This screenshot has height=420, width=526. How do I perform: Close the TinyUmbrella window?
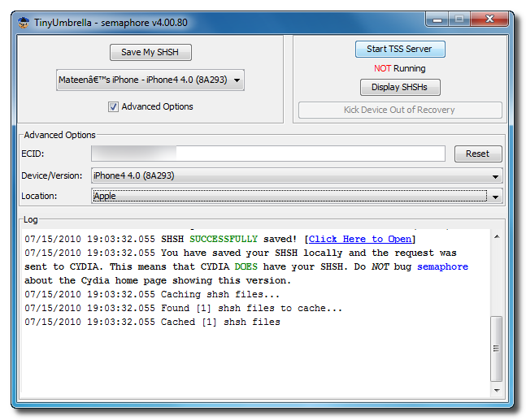click(489, 19)
